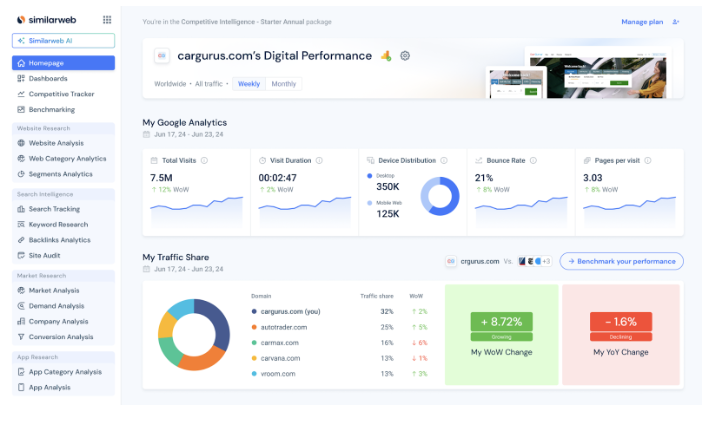This screenshot has width=711, height=422.
Task: Click the Total Visits trend sparkline
Action: tap(196, 211)
